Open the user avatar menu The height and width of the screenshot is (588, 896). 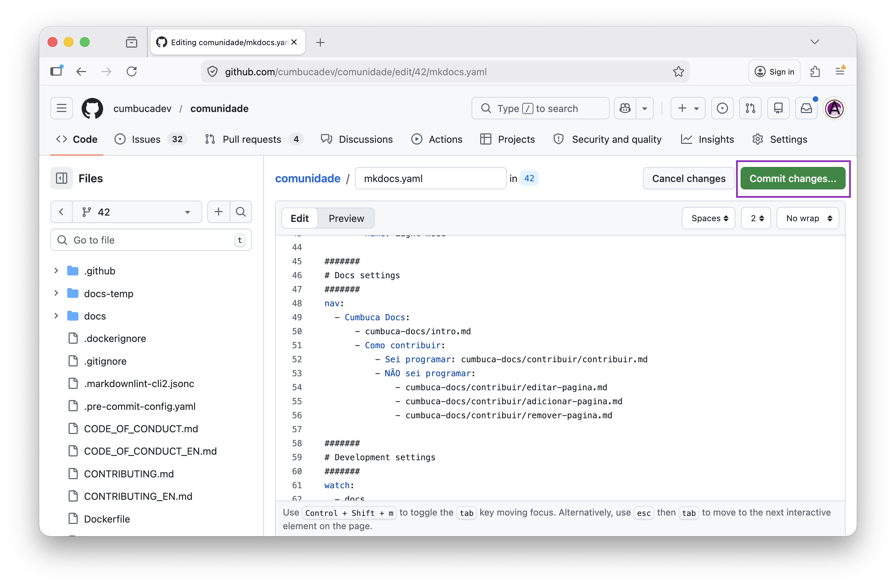pos(834,108)
